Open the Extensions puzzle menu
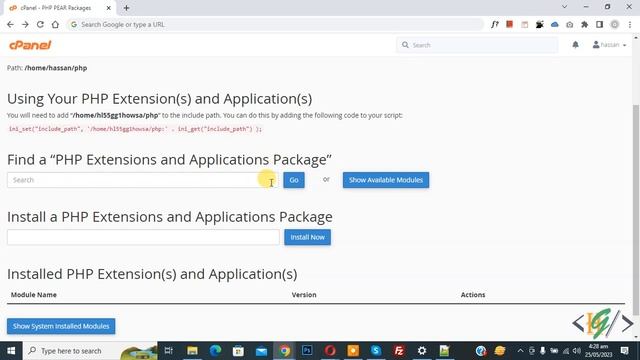The image size is (640, 360). pyautogui.click(x=584, y=24)
